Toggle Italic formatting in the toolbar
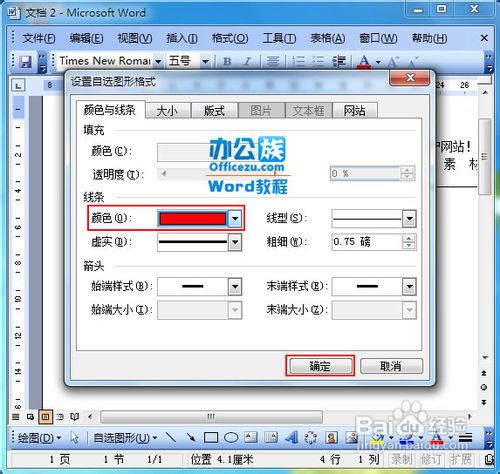This screenshot has height=474, width=500. [x=247, y=62]
